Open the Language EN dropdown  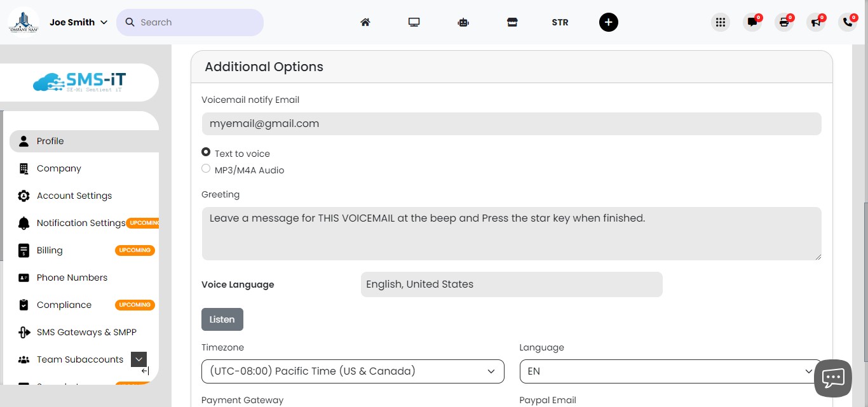[670, 371]
